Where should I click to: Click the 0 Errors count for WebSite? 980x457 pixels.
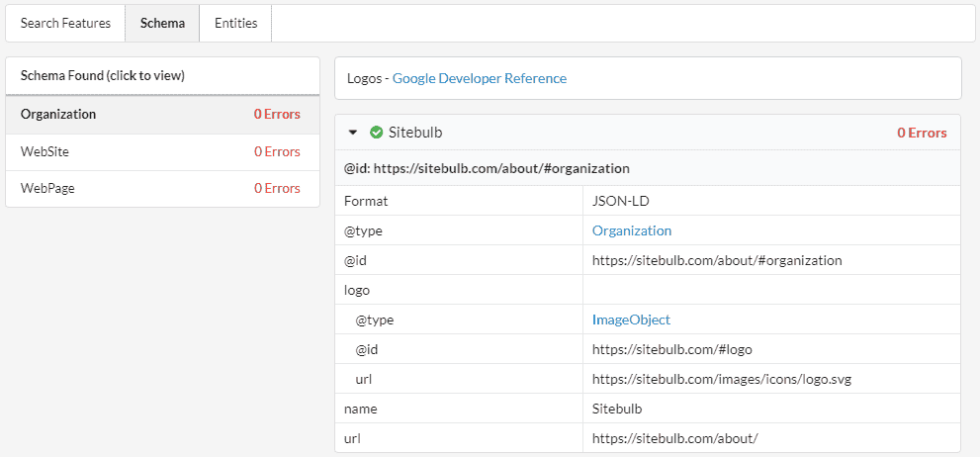[x=277, y=152]
